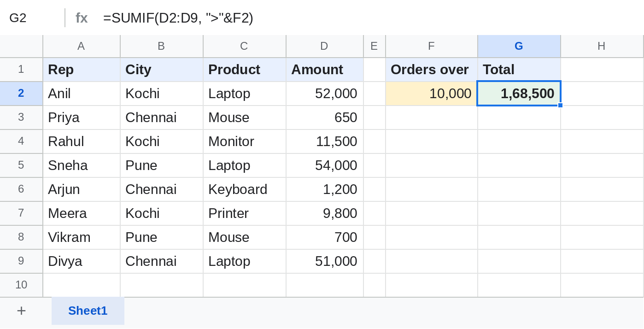Click the fill handle of cell G2
Image resolution: width=644 pixels, height=329 pixels.
(x=560, y=105)
